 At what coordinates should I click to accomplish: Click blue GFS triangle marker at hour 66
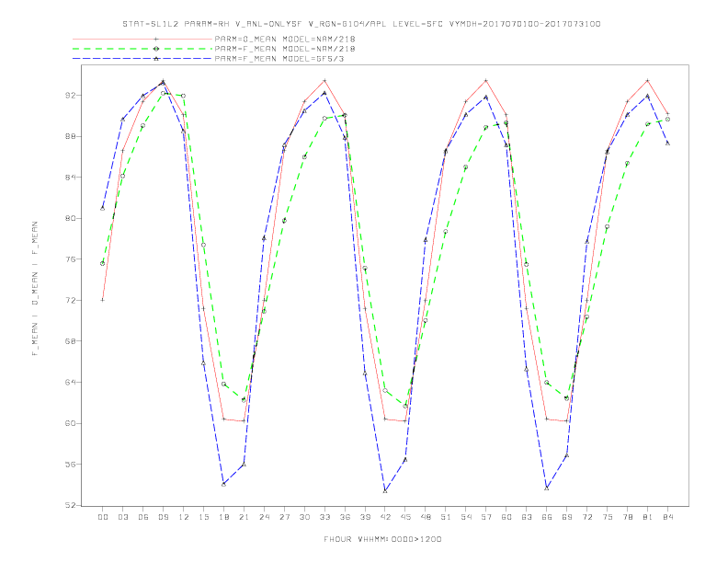(x=547, y=488)
